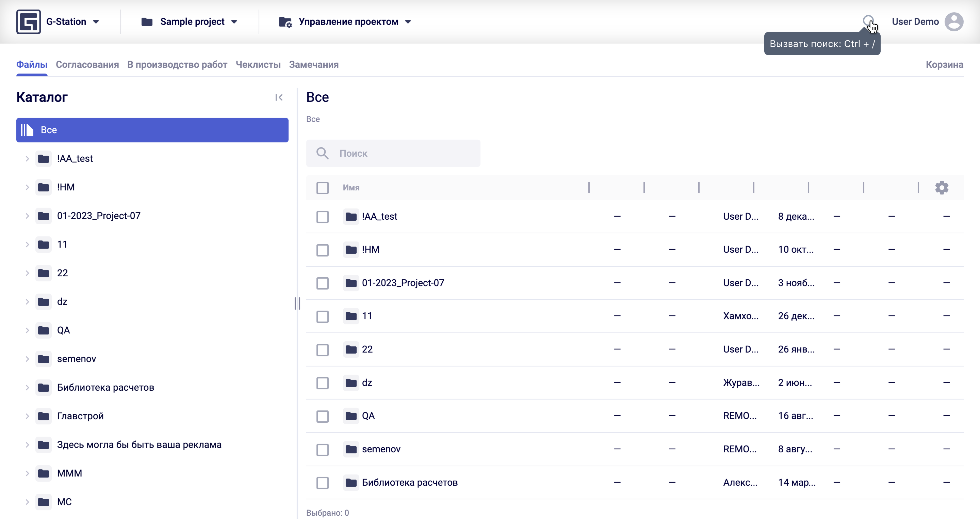
Task: Select the QA row checkbox
Action: (322, 416)
